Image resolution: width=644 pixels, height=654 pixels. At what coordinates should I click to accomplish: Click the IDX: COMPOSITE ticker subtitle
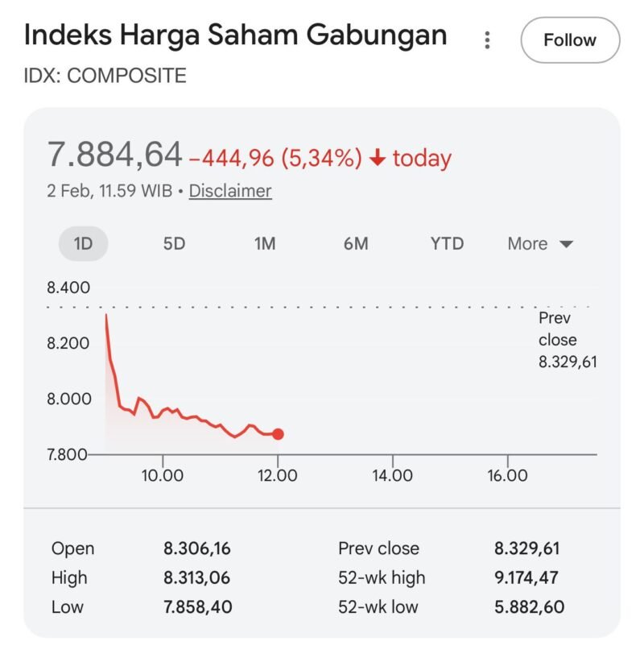tap(105, 77)
